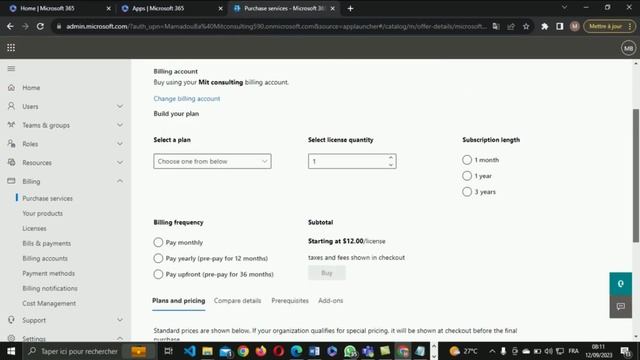Expand the Support menu chevron
640x360 pixels.
click(120, 320)
